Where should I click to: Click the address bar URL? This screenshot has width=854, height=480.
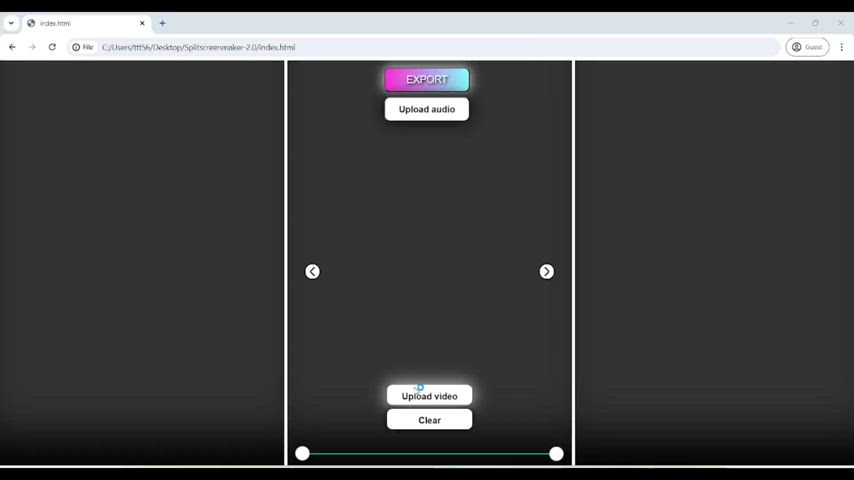[x=199, y=47]
